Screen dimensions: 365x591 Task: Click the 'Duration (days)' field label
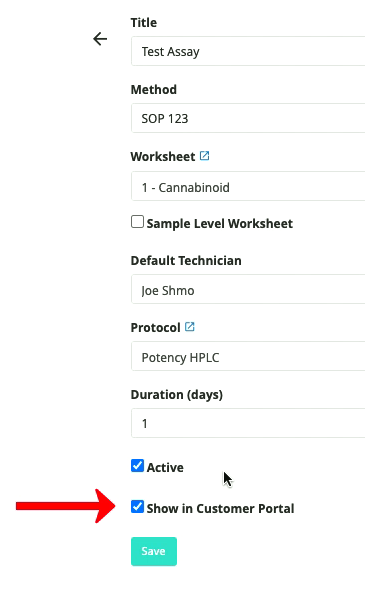pyautogui.click(x=177, y=395)
